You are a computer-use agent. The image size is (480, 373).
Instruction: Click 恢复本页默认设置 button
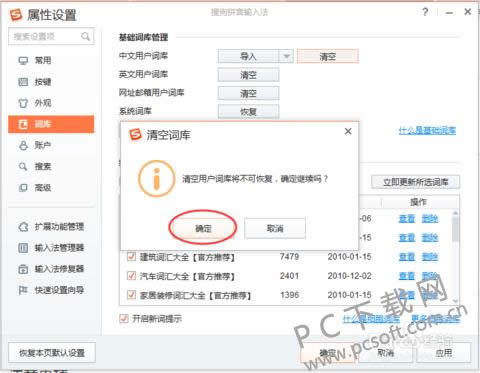coord(52,353)
